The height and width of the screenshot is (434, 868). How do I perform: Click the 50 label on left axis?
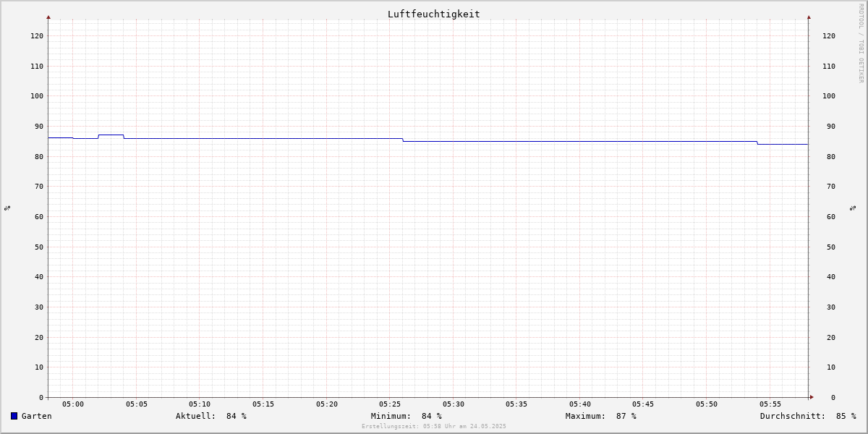(x=39, y=247)
